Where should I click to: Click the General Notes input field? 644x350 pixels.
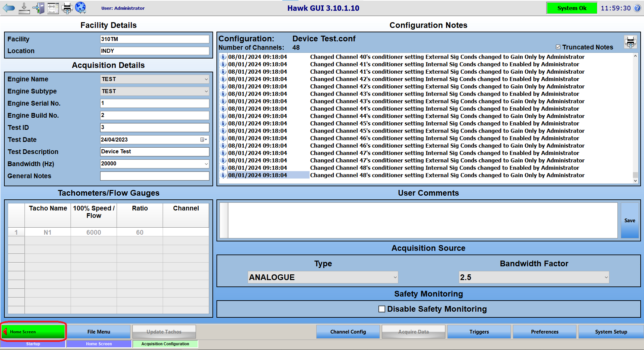155,176
